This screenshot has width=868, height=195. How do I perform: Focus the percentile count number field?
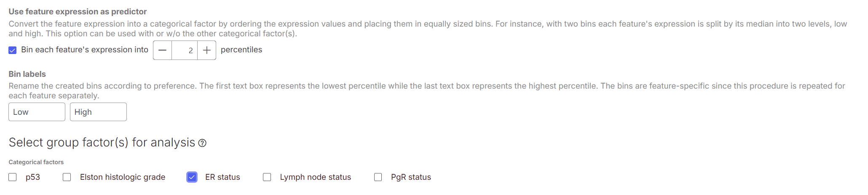pyautogui.click(x=185, y=50)
